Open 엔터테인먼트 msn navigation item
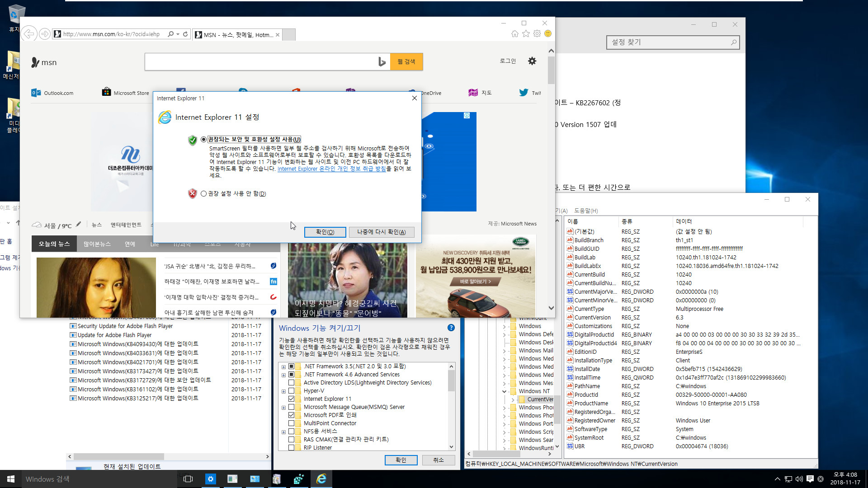The height and width of the screenshot is (488, 868). (x=126, y=225)
